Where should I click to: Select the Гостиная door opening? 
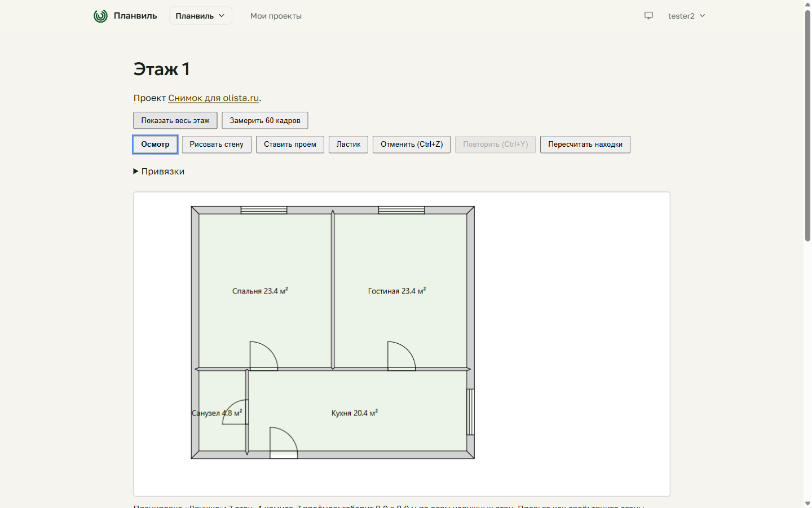tap(401, 356)
